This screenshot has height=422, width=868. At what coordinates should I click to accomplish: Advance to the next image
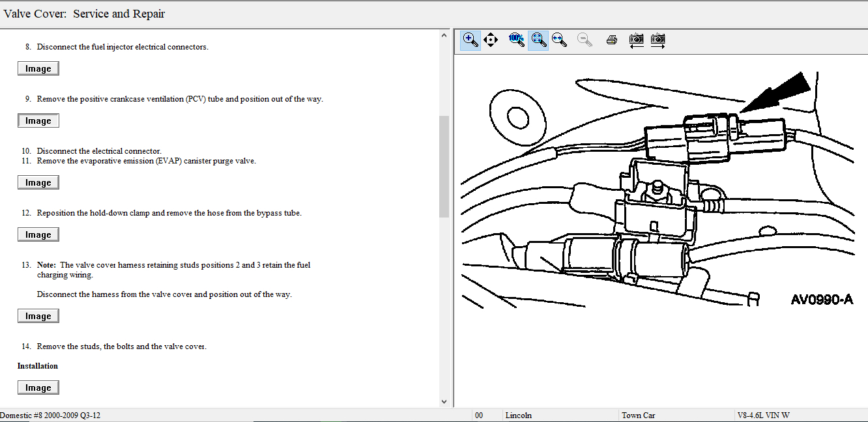click(x=658, y=40)
